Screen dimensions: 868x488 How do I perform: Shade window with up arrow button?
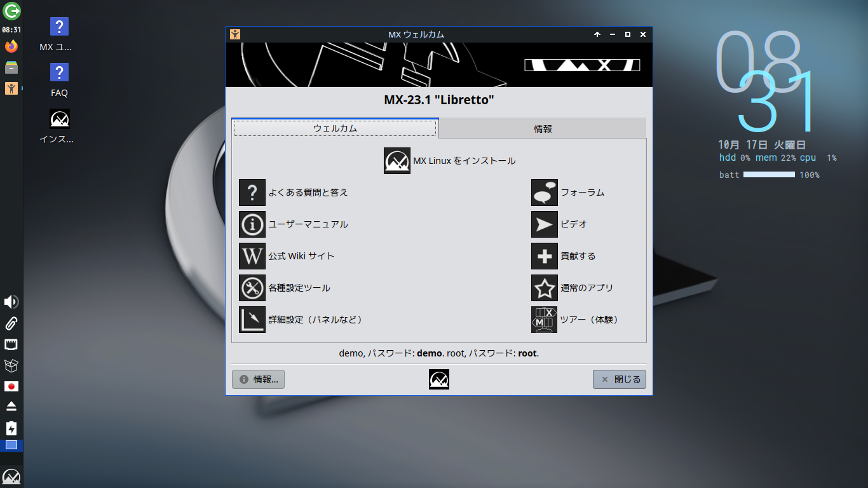pyautogui.click(x=597, y=34)
